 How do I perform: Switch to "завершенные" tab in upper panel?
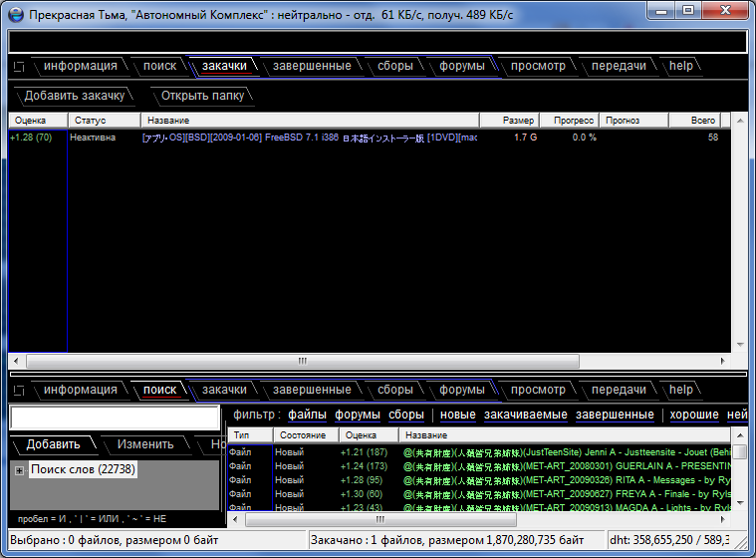tap(312, 66)
